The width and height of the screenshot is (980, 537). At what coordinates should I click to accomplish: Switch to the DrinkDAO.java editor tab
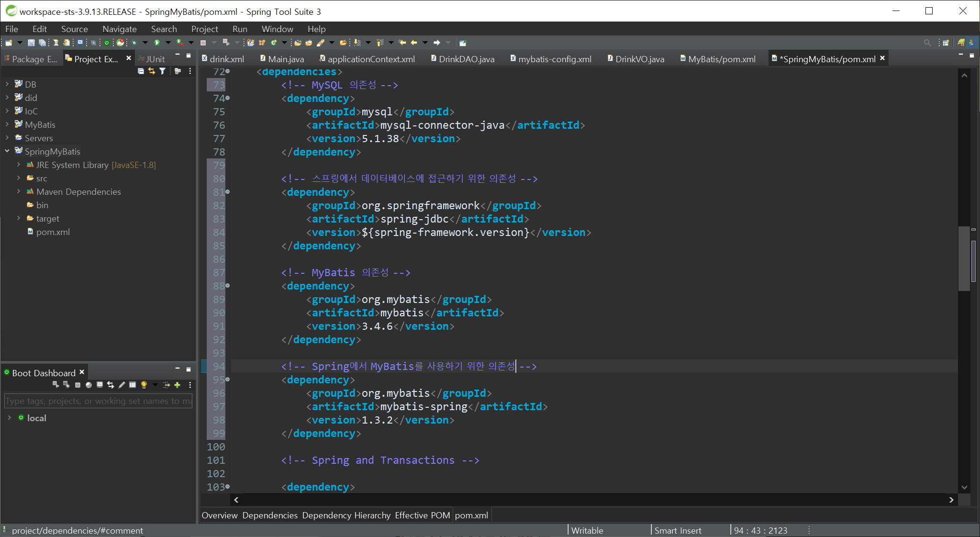coord(462,59)
